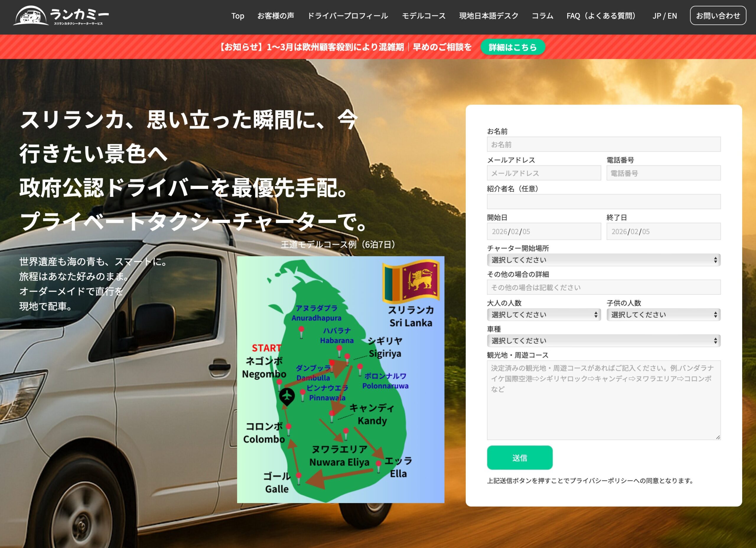756x548 pixels.
Task: Go to ドライバープロフィール in navigation
Action: tap(347, 16)
